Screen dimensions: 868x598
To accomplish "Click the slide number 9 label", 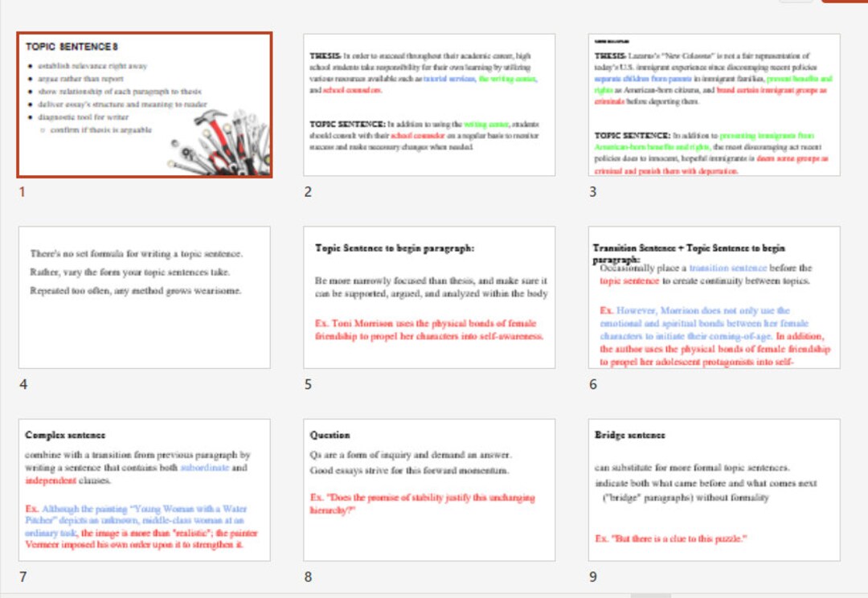I will 593,576.
